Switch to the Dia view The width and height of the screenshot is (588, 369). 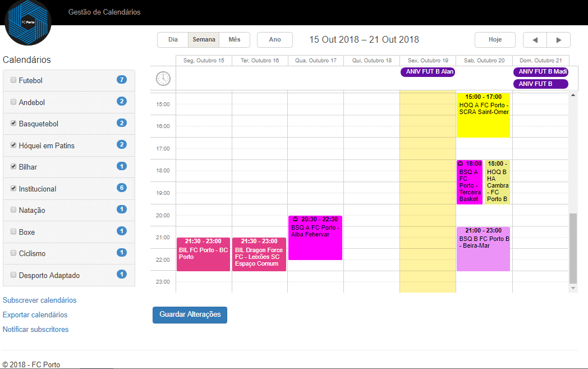pos(172,39)
